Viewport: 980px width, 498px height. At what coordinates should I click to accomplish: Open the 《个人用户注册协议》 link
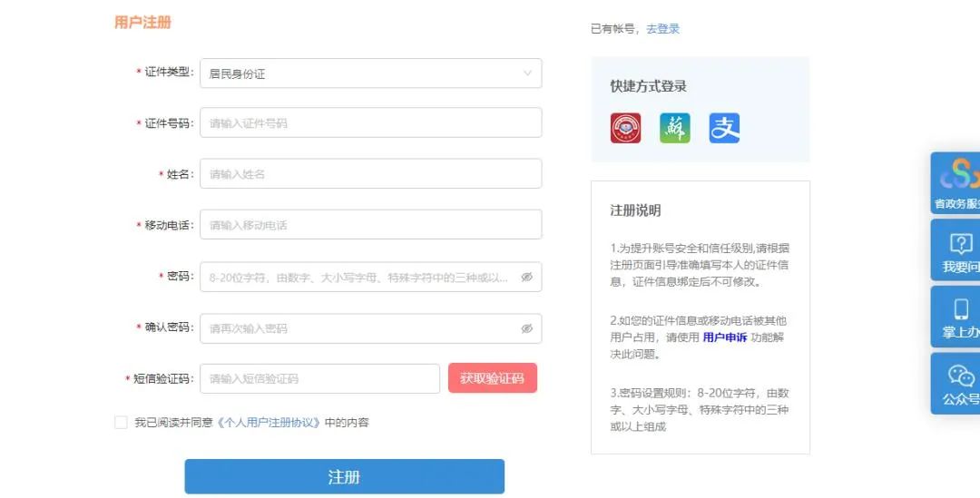click(269, 423)
